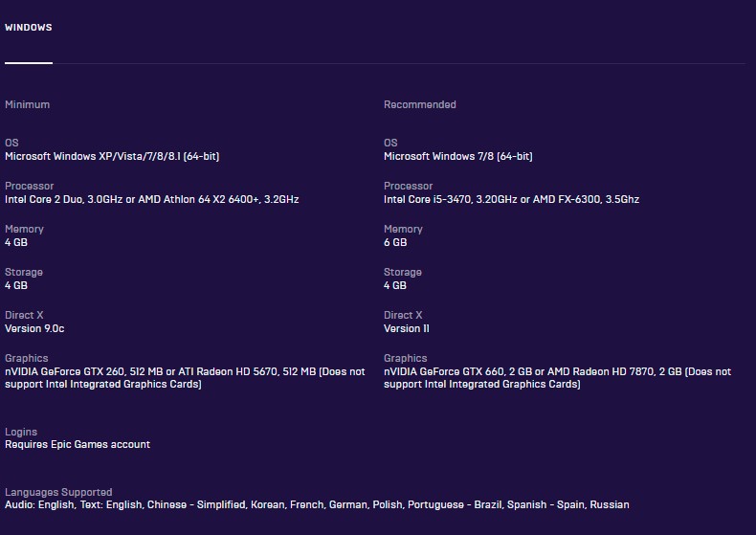Click 'Requires Epic Games account' text
This screenshot has height=535, width=756.
tap(78, 444)
